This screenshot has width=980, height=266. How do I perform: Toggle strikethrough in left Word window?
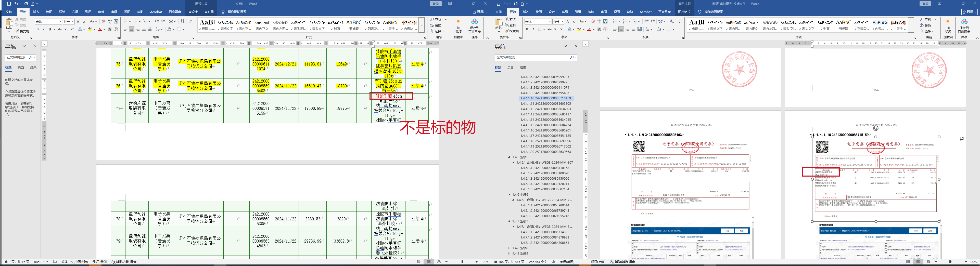click(60, 29)
